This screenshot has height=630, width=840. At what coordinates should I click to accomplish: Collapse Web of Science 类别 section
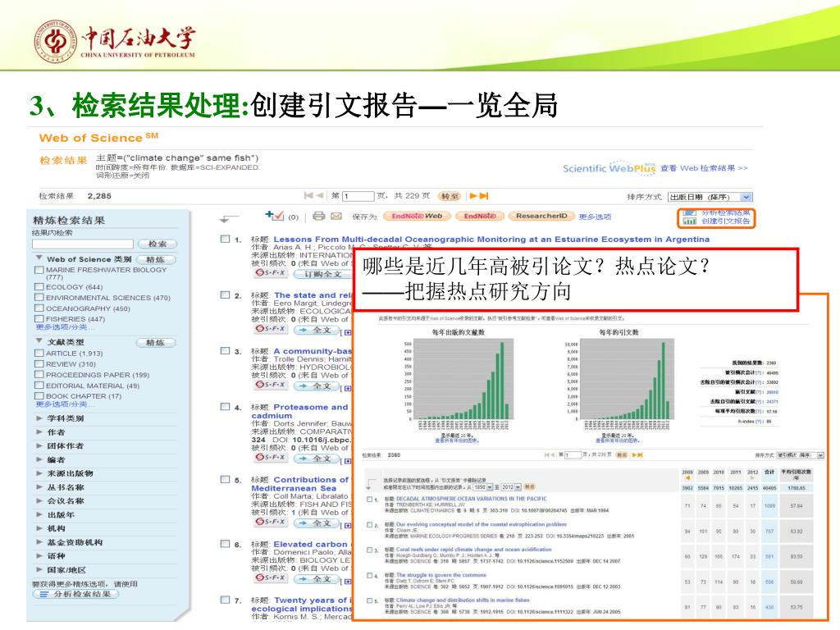(x=39, y=258)
